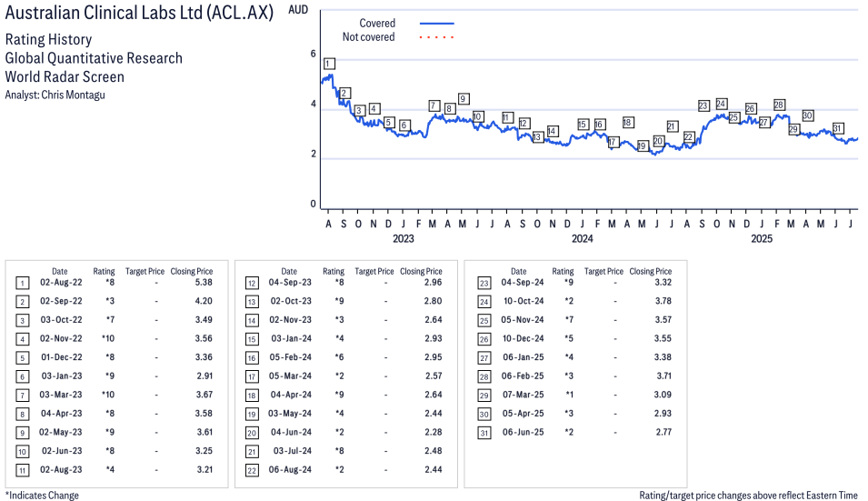Select the date 05-Apr-25
The image size is (868, 501).
523,414
